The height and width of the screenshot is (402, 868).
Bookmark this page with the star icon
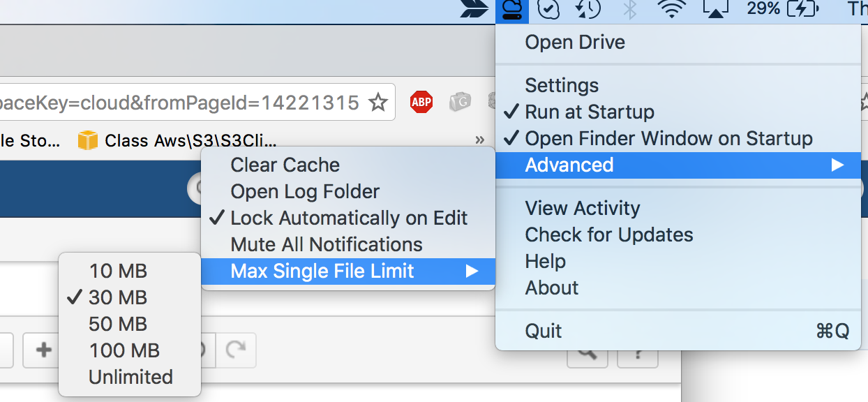377,103
